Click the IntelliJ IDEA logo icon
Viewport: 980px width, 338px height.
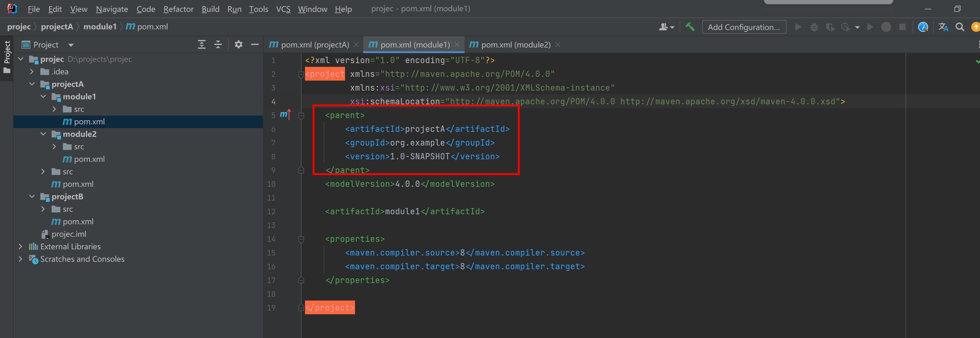pyautogui.click(x=12, y=8)
